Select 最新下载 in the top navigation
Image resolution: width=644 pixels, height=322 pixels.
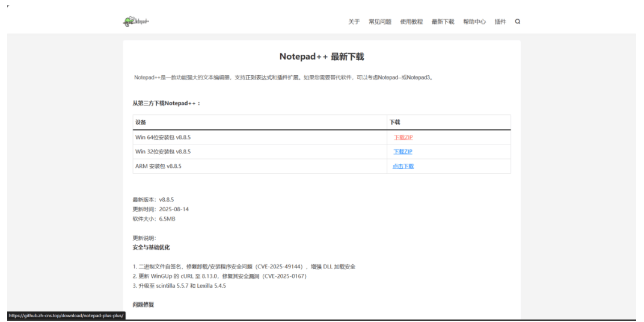[x=443, y=22]
